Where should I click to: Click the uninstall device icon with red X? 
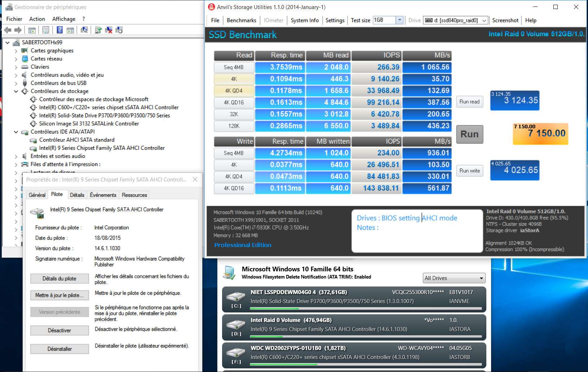point(109,30)
